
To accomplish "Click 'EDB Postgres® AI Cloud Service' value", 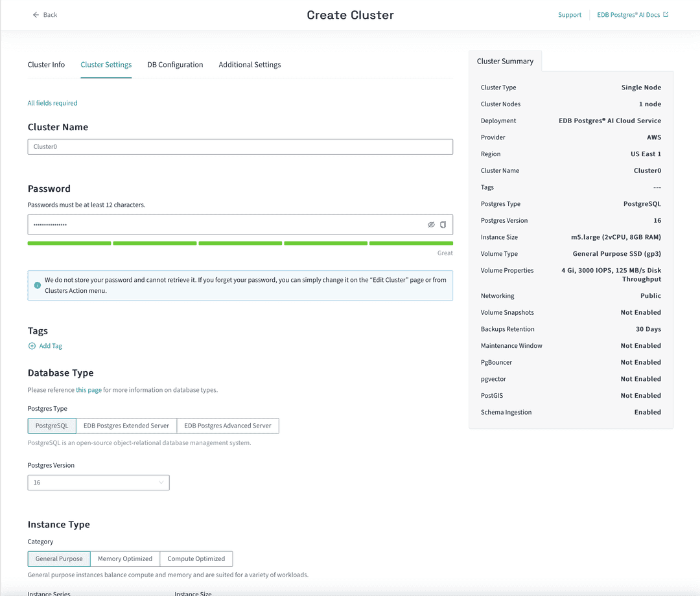I will (610, 121).
